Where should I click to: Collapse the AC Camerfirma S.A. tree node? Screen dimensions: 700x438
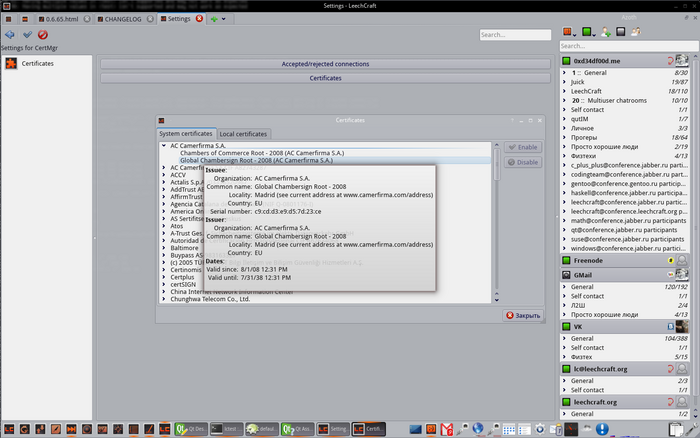click(164, 145)
